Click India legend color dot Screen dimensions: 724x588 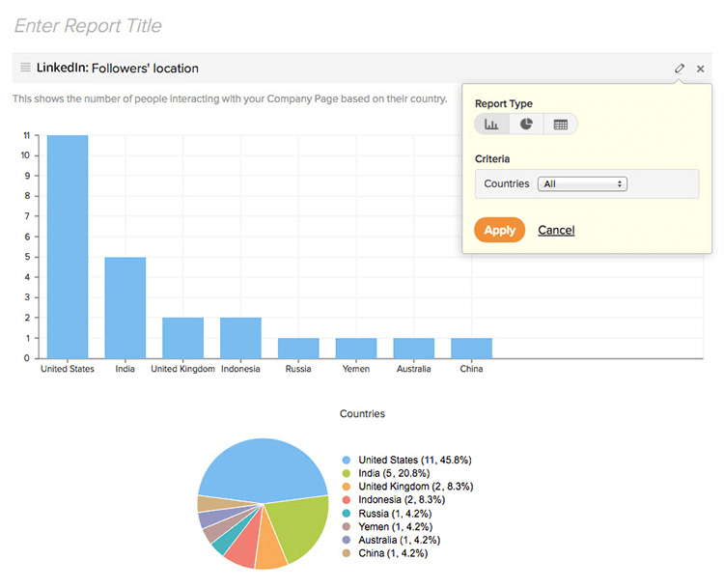347,473
